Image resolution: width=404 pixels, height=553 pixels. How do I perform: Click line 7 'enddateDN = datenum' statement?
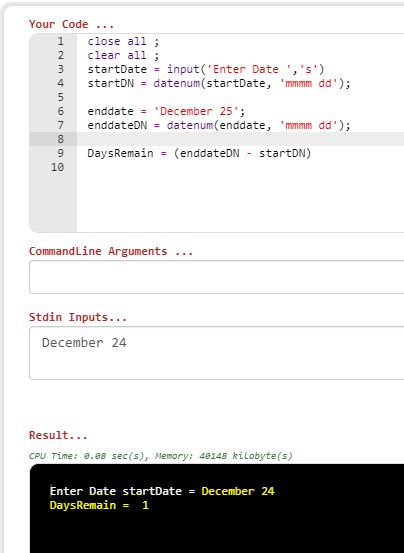pyautogui.click(x=219, y=125)
